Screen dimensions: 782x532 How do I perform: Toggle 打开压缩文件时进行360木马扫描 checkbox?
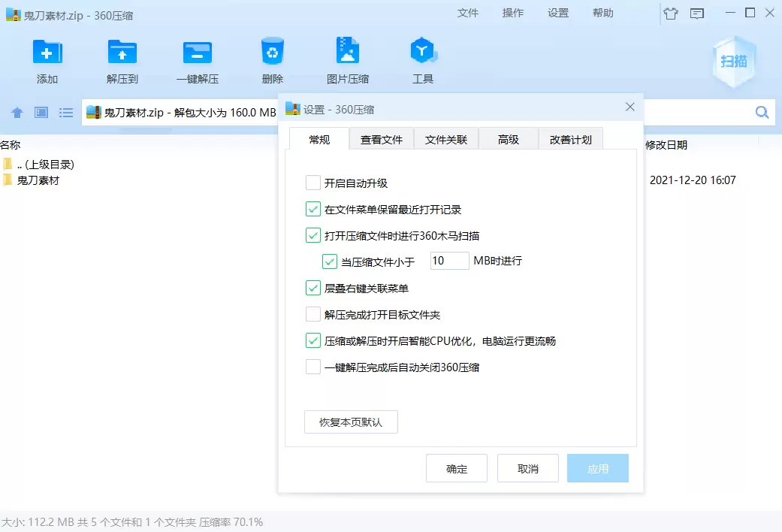pos(313,235)
